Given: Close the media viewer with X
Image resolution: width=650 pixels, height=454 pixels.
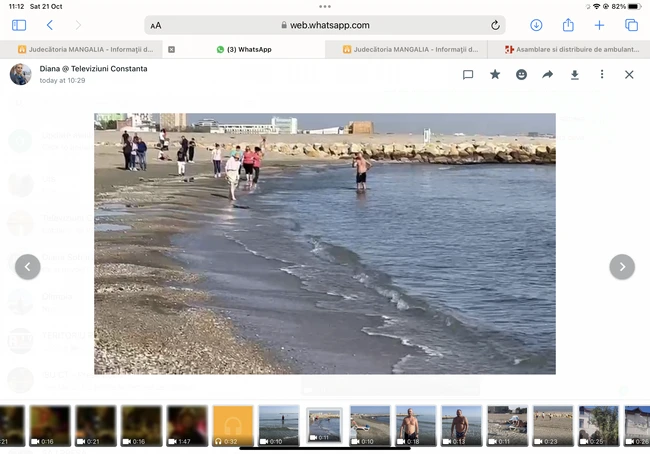Looking at the screenshot, I should pos(629,74).
